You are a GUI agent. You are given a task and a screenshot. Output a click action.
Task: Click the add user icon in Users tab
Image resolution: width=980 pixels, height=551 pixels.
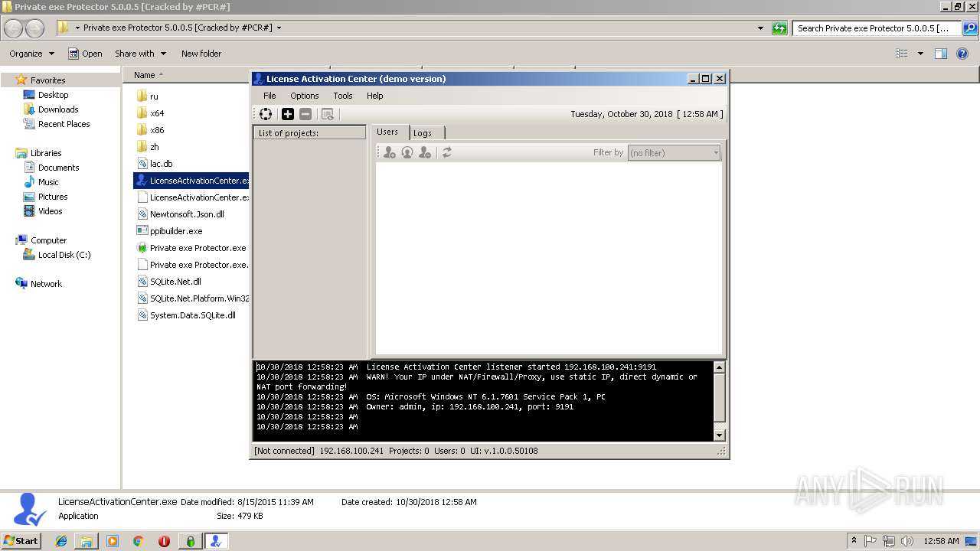(390, 152)
